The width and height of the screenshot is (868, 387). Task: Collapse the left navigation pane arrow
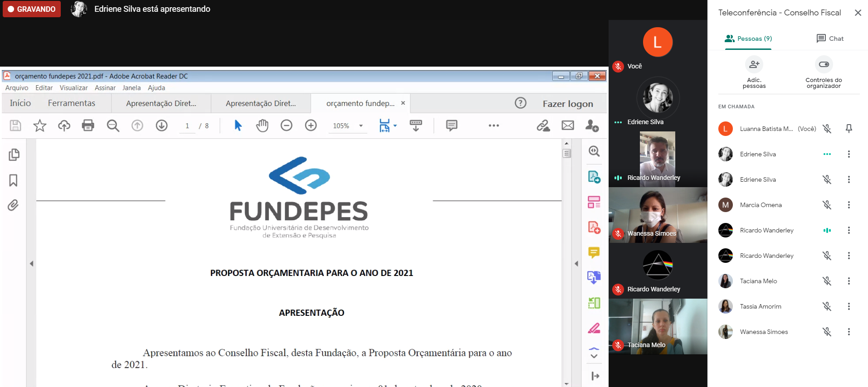click(x=31, y=263)
